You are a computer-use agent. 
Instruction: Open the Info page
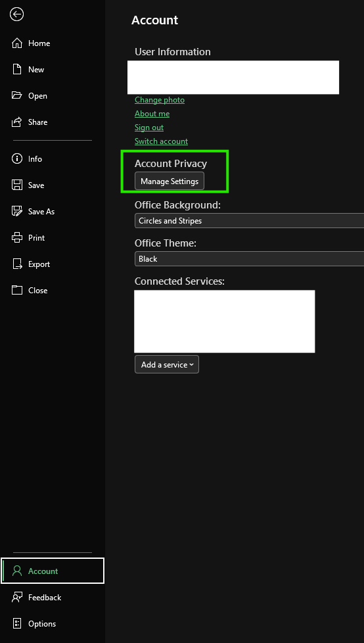click(x=53, y=158)
